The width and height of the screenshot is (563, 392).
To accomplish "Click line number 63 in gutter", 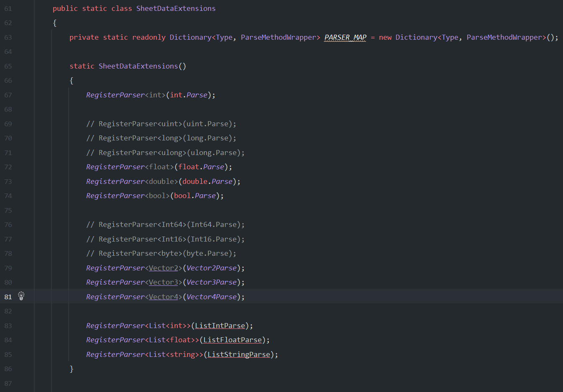I will 8,37.
